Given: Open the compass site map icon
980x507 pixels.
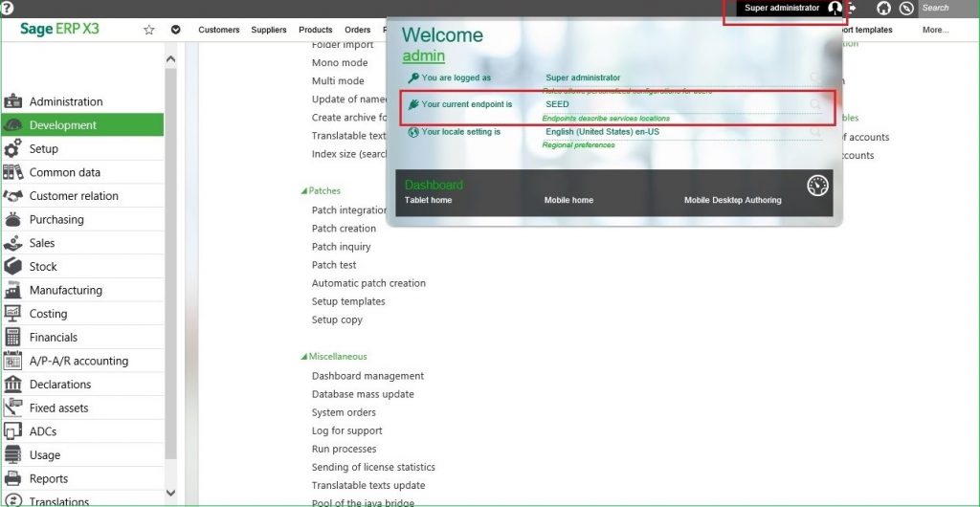Looking at the screenshot, I should [906, 8].
